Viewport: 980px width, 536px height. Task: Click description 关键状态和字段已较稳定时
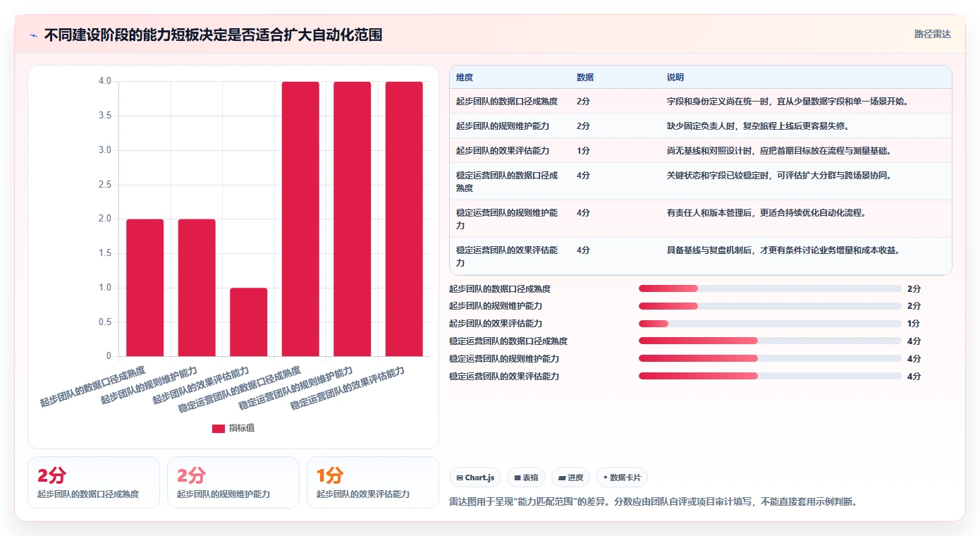tap(778, 176)
